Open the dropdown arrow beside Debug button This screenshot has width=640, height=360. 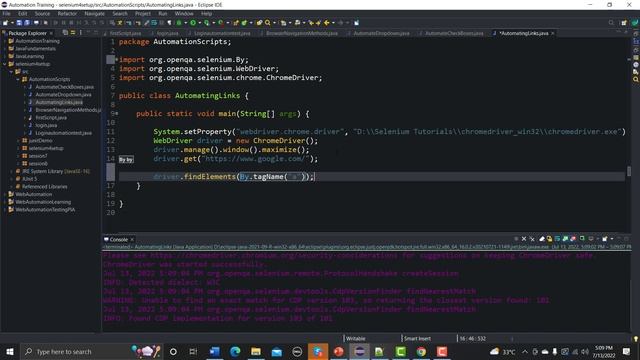pos(185,23)
